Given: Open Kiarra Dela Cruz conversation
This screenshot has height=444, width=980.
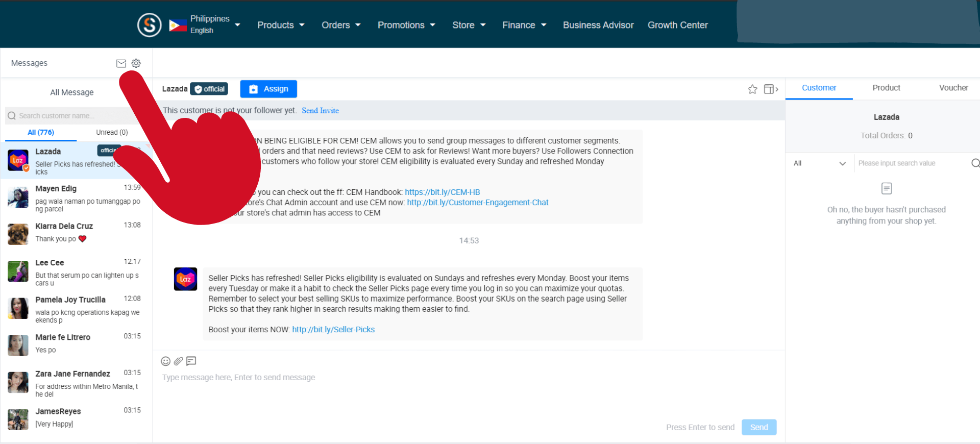Looking at the screenshot, I should click(x=77, y=234).
